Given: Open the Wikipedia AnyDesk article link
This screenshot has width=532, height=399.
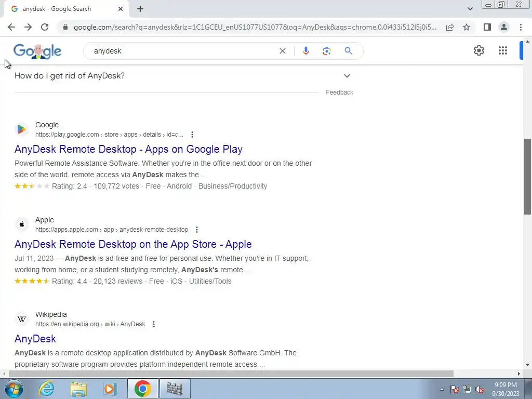Looking at the screenshot, I should point(35,339).
